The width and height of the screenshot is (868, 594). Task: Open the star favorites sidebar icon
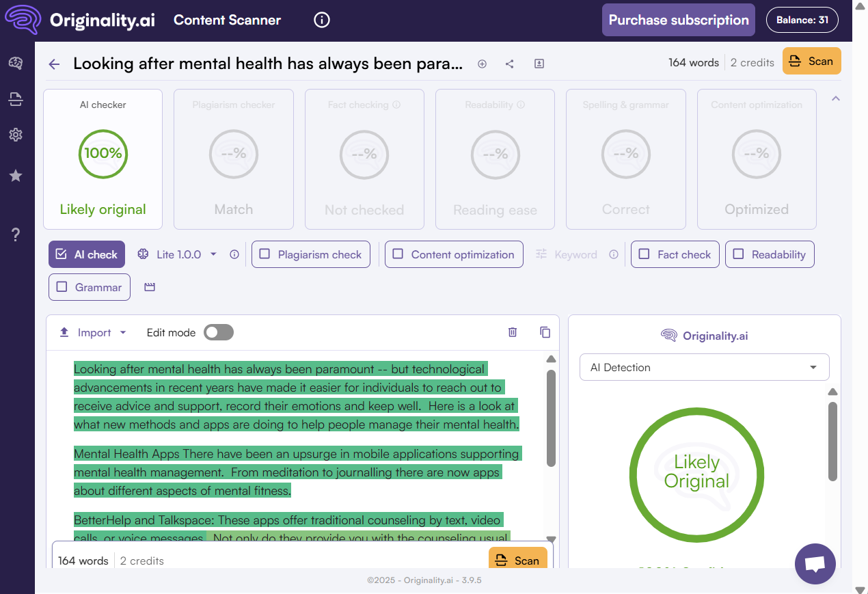tap(16, 176)
